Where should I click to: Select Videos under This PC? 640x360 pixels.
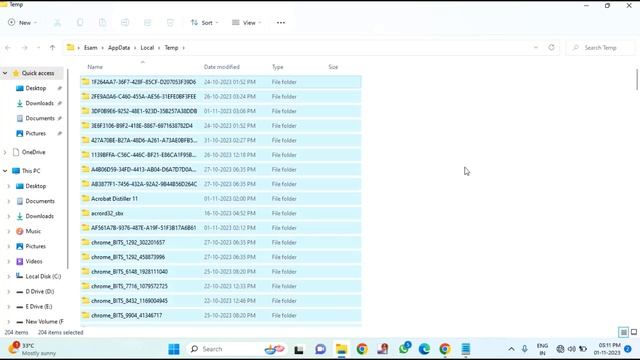pos(33,262)
